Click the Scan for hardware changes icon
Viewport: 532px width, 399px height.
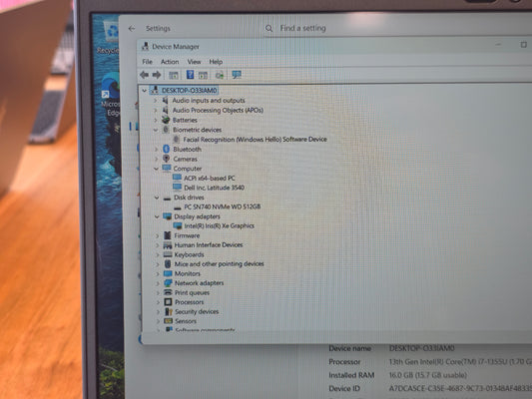[220, 75]
